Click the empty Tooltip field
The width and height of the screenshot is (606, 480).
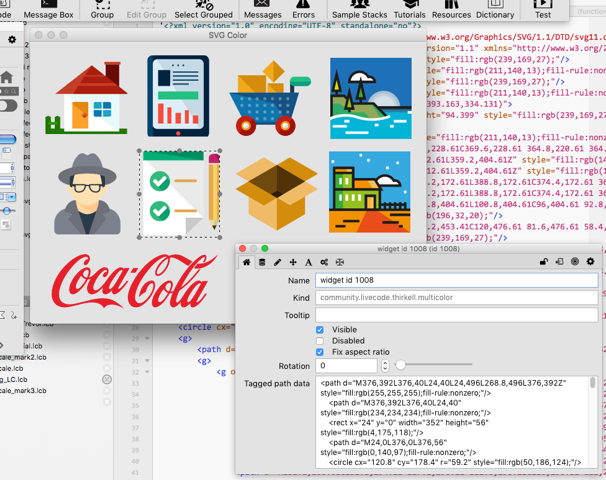pyautogui.click(x=456, y=315)
